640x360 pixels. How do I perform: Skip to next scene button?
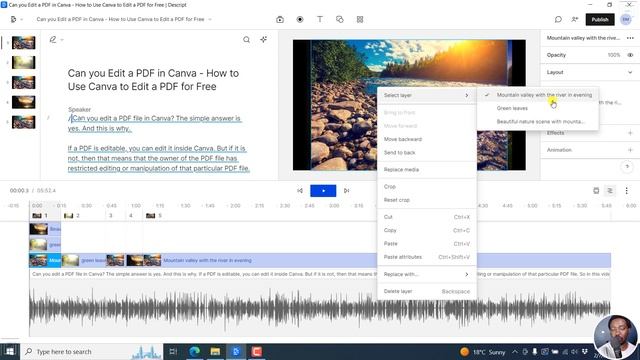[x=347, y=191]
